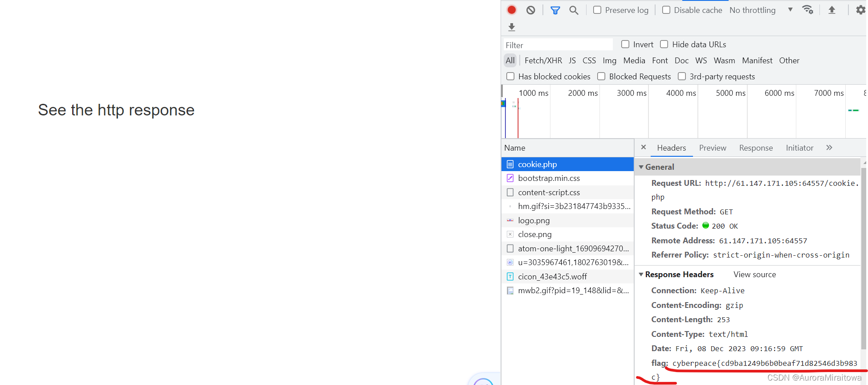
Task: Click the 4000 ms timeline marker
Action: coord(681,93)
